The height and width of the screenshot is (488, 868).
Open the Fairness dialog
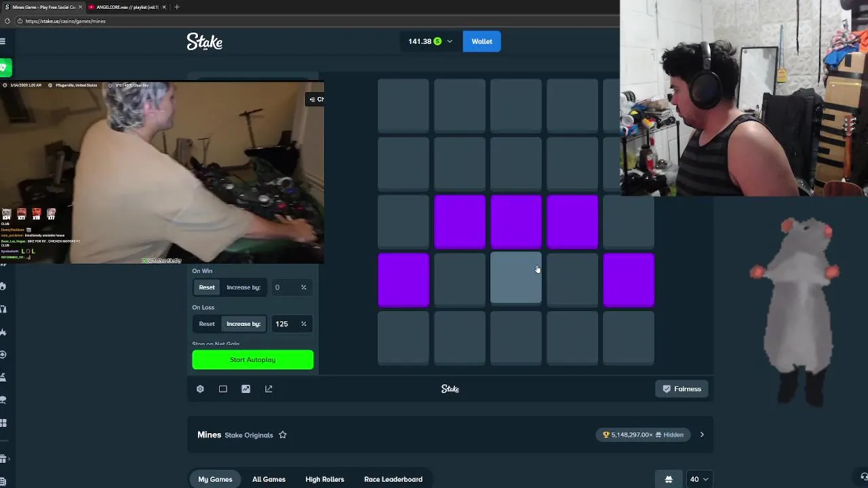click(682, 389)
